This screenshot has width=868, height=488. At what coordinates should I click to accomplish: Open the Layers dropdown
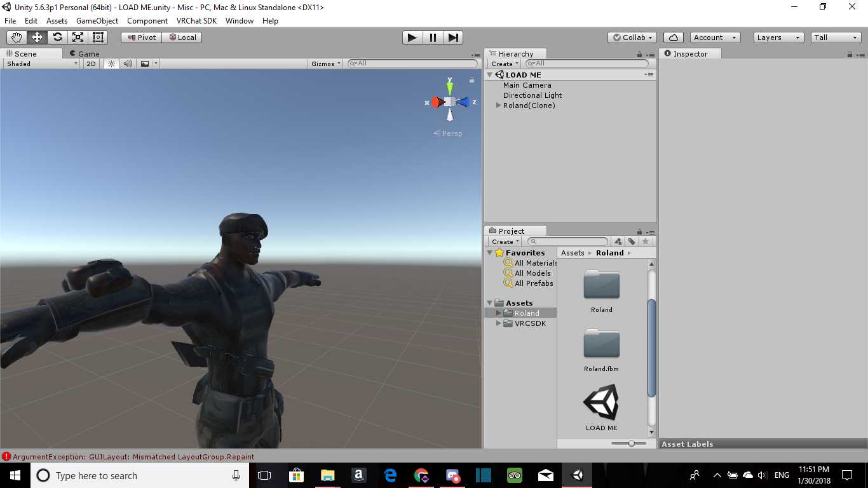(x=778, y=37)
